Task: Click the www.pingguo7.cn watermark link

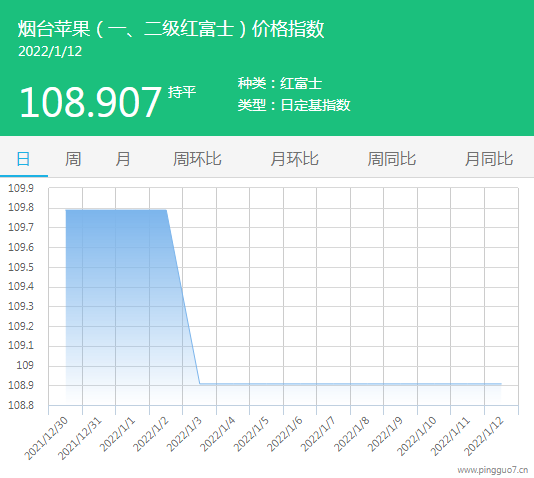Action: coord(493,470)
